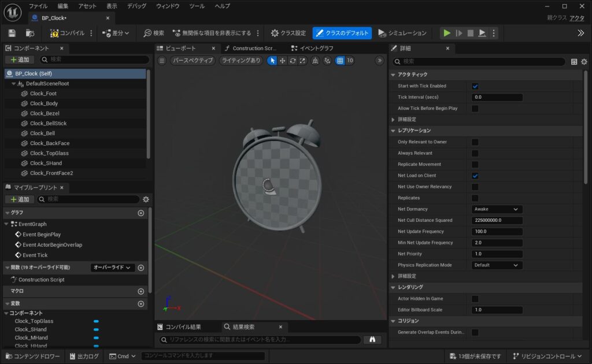
Task: Click the Save blueprint icon in toolbar
Action: pos(13,33)
